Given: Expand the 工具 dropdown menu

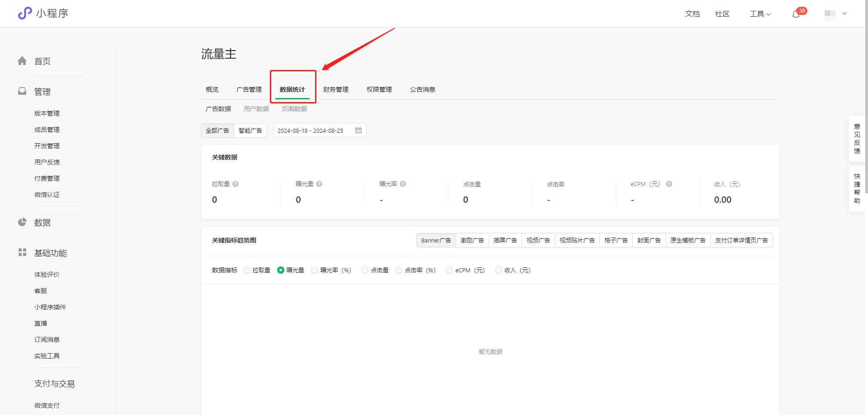Looking at the screenshot, I should tap(760, 14).
